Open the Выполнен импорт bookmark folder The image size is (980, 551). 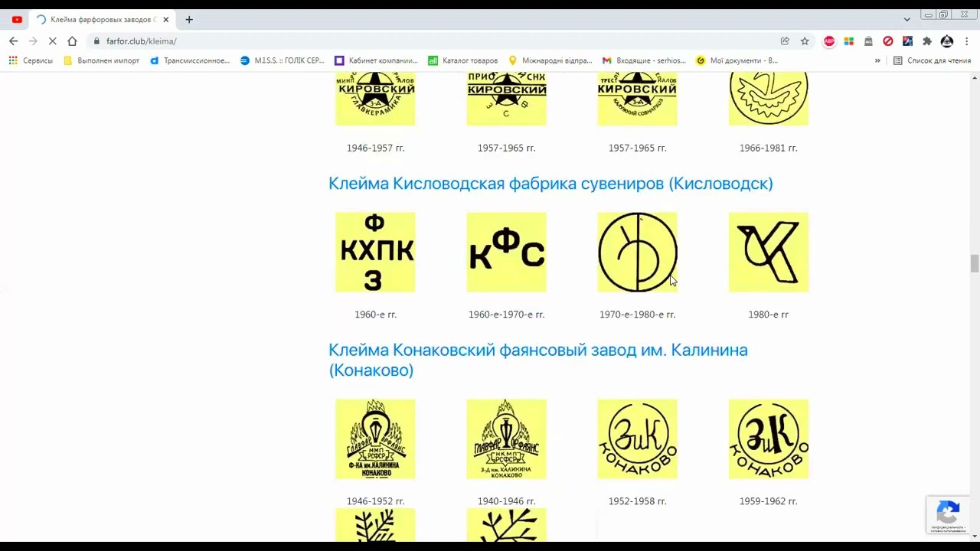point(101,60)
